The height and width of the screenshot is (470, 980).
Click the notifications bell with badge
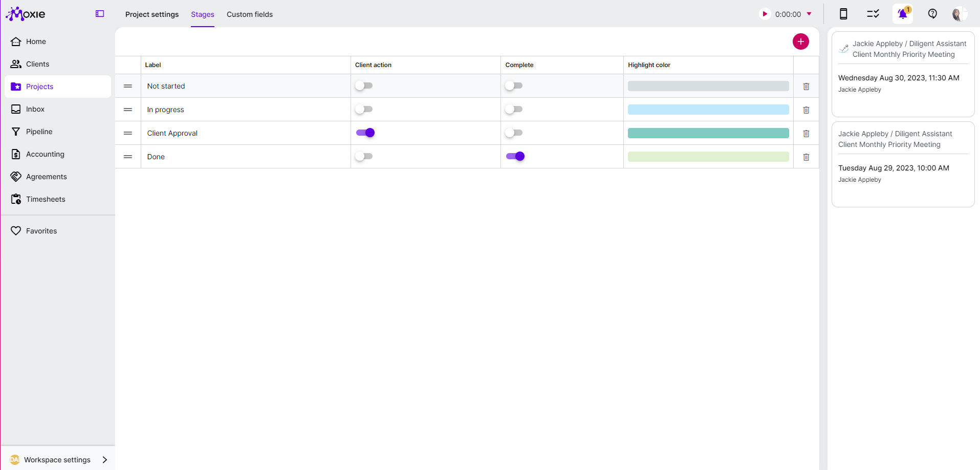(902, 14)
